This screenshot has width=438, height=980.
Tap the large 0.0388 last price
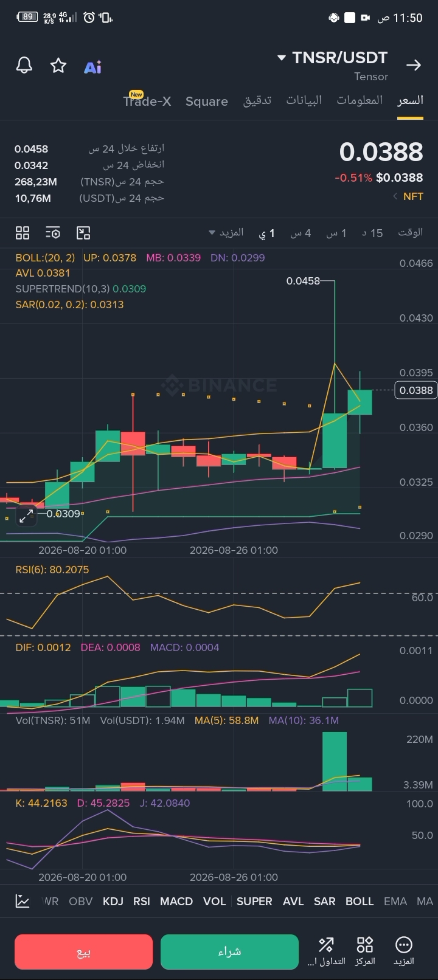[381, 151]
